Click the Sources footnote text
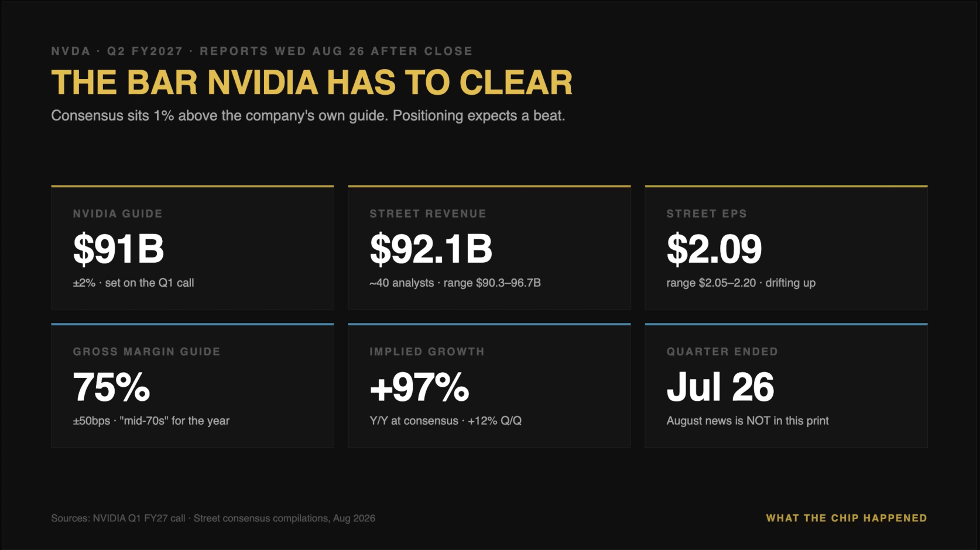Image resolution: width=980 pixels, height=550 pixels. point(213,518)
